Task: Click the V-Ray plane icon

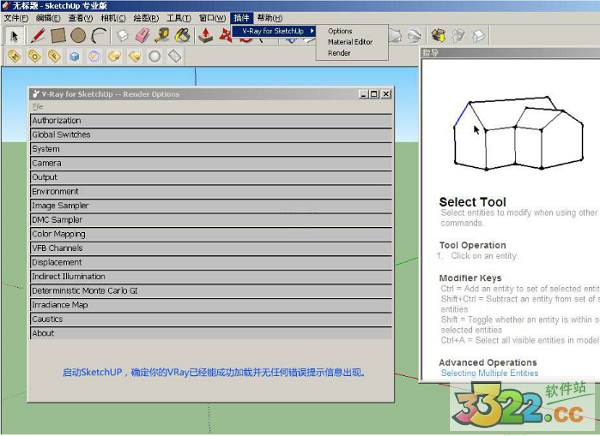Action: click(x=174, y=56)
